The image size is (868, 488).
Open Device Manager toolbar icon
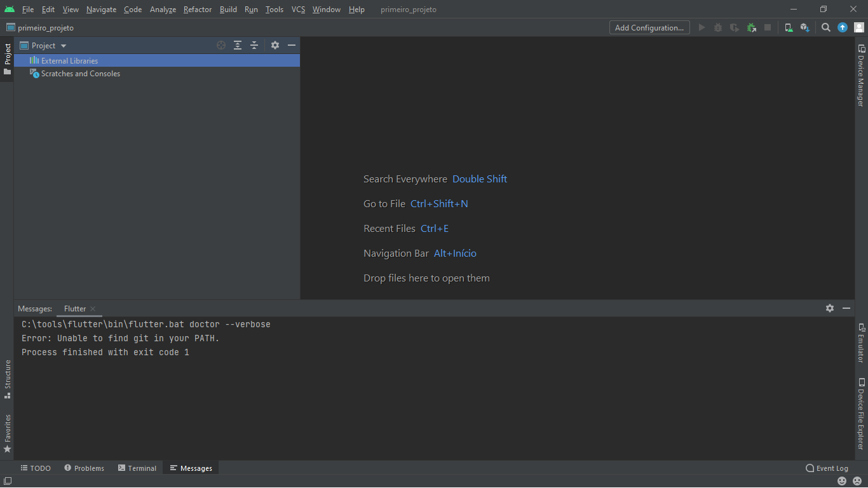click(789, 27)
